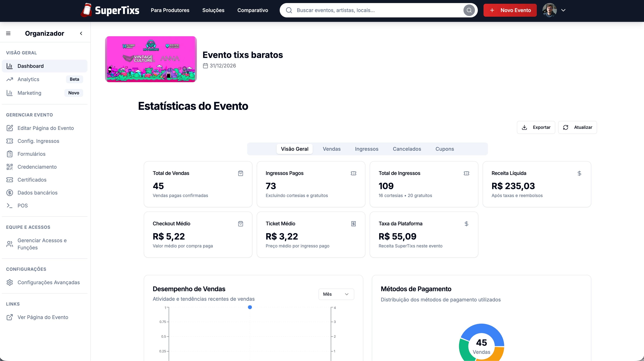Switch to the Cancelados tab
Screen dimensions: 644x361
click(407, 149)
